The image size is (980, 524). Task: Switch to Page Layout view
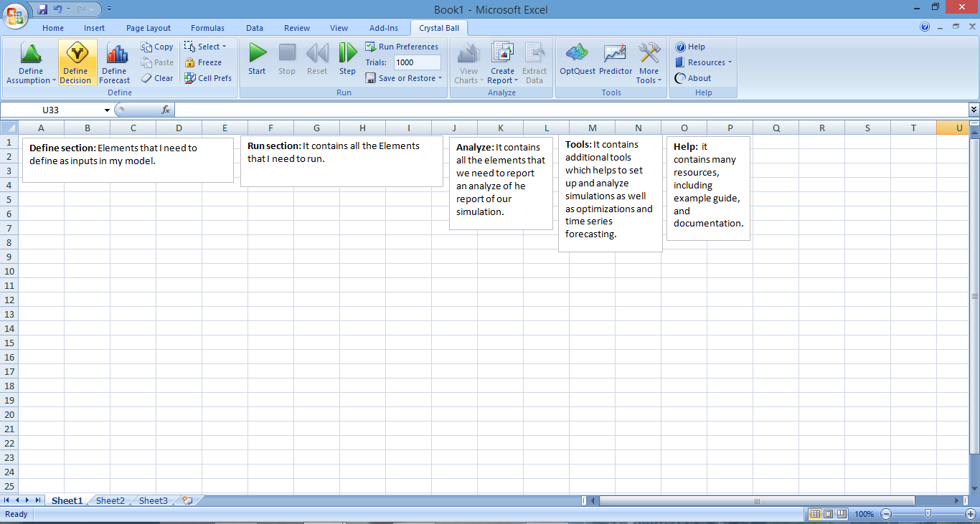coord(828,514)
